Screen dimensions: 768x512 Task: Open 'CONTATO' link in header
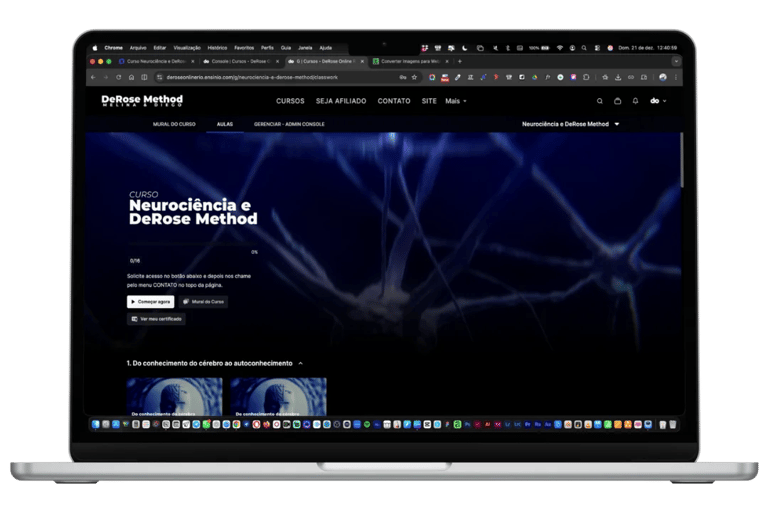point(394,101)
